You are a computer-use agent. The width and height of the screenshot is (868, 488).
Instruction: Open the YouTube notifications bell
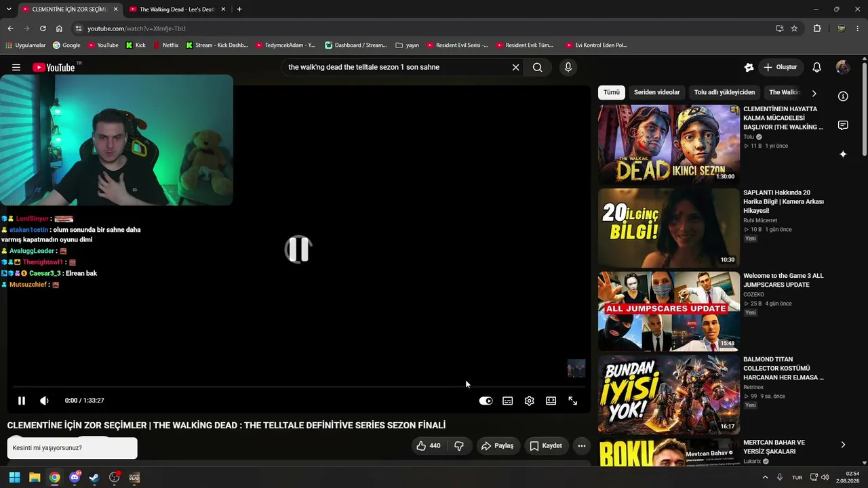[x=817, y=67]
